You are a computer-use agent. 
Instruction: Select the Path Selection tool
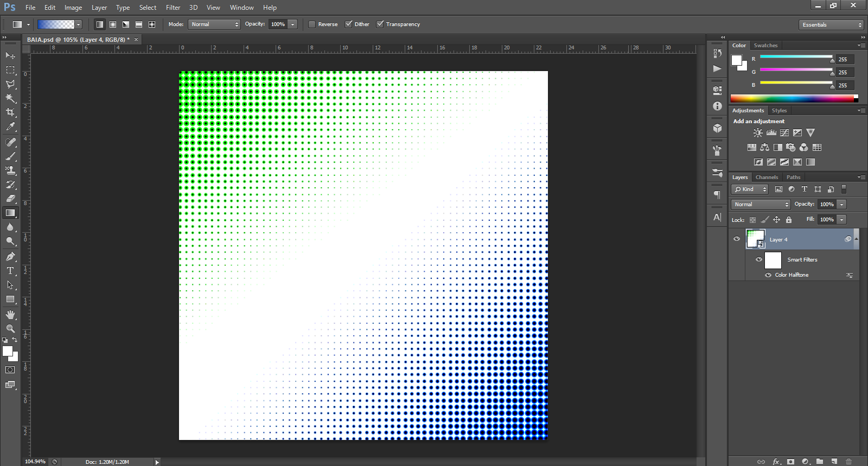10,285
